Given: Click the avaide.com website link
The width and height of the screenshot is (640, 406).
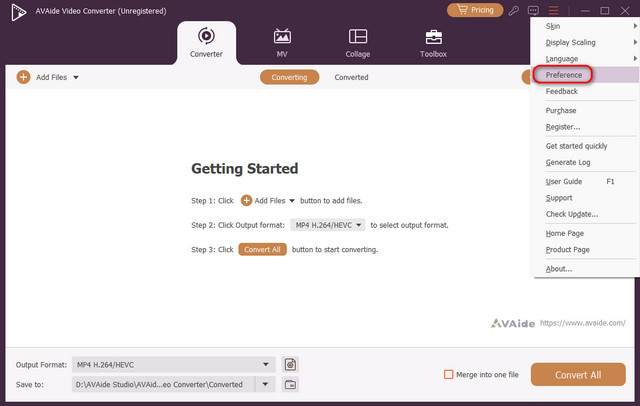Looking at the screenshot, I should (x=583, y=323).
